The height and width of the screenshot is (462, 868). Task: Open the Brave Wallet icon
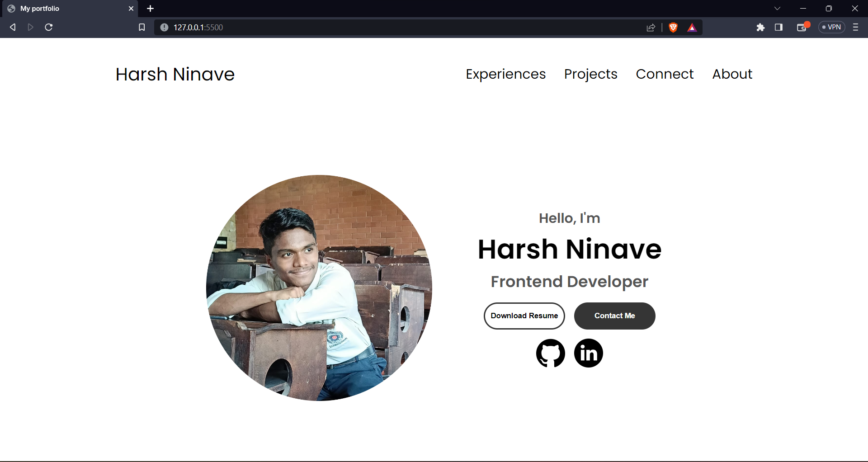point(802,28)
